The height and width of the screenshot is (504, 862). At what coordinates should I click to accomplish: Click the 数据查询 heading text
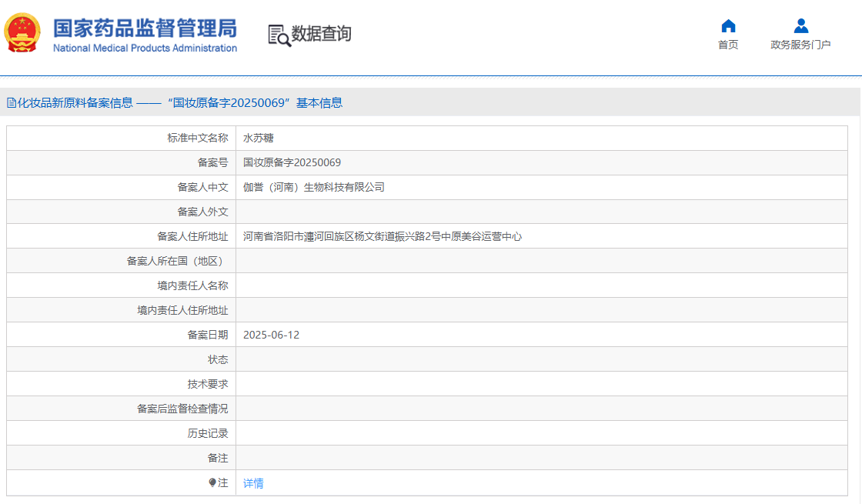point(321,34)
